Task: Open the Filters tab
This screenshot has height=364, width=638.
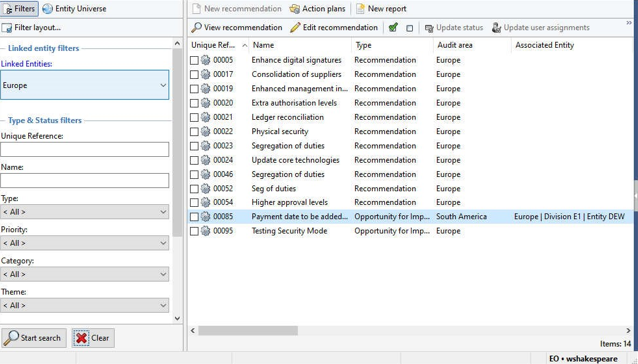Action: point(20,9)
